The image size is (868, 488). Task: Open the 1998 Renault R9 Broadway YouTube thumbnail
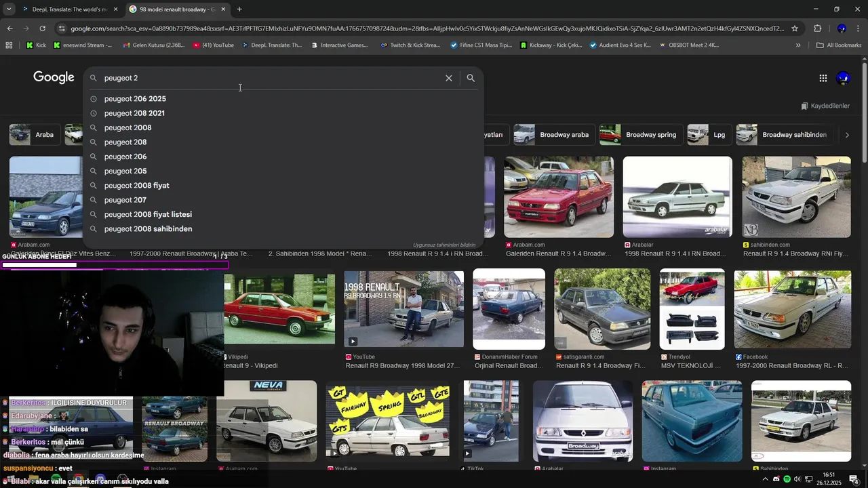[x=404, y=310]
